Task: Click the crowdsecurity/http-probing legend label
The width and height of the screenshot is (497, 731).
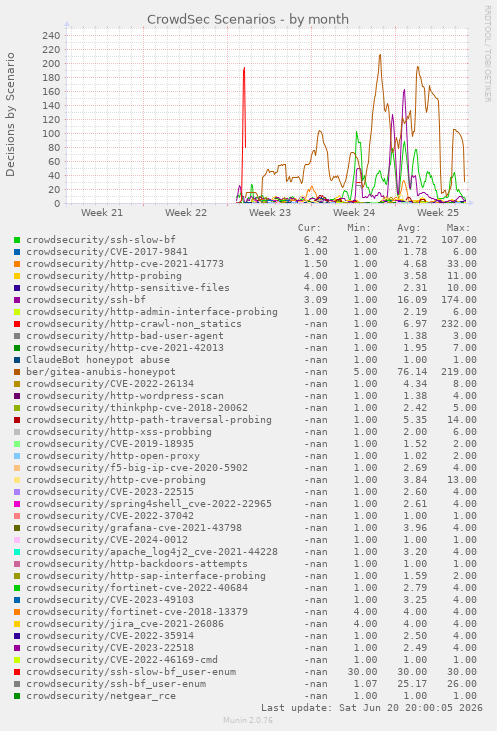Action: 104,276
